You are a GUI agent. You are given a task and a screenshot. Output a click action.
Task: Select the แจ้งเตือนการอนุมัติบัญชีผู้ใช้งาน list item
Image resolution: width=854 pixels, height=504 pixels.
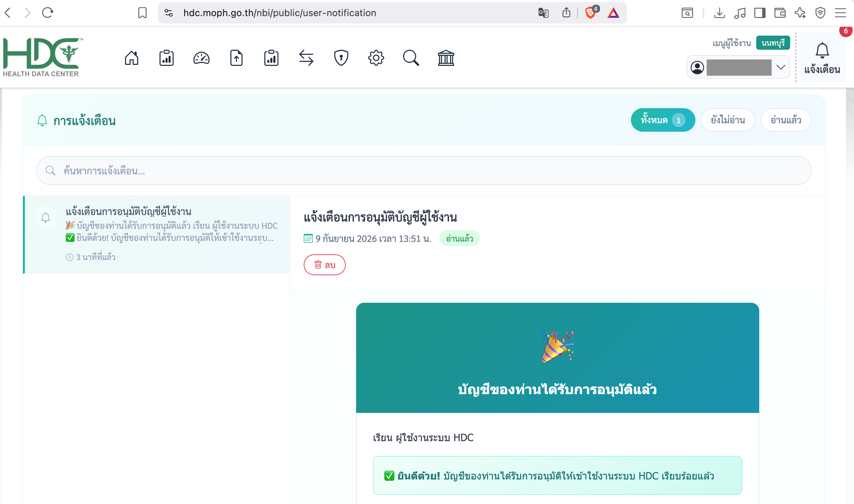pos(157,235)
